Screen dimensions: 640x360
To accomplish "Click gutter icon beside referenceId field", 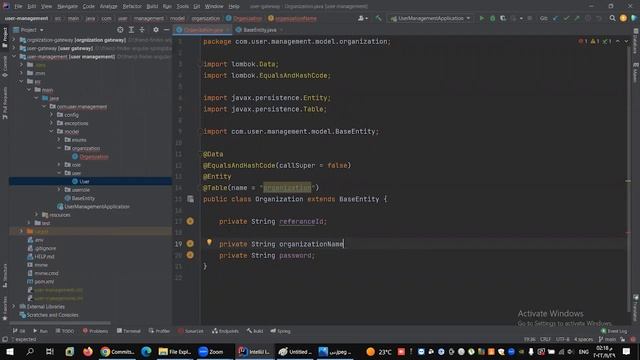I will click(190, 221).
